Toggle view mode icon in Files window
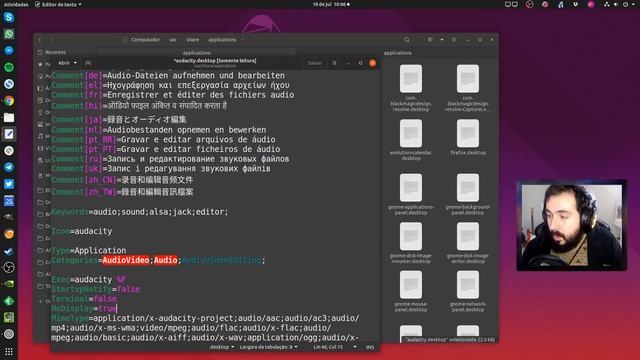Screen dimensions: 640x360 click(x=430, y=40)
